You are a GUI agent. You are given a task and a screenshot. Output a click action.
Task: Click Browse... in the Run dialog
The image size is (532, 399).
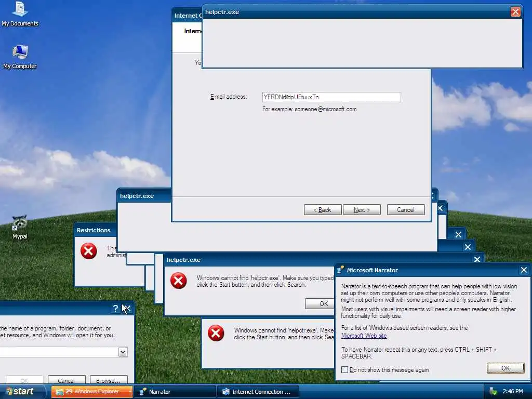pyautogui.click(x=109, y=380)
